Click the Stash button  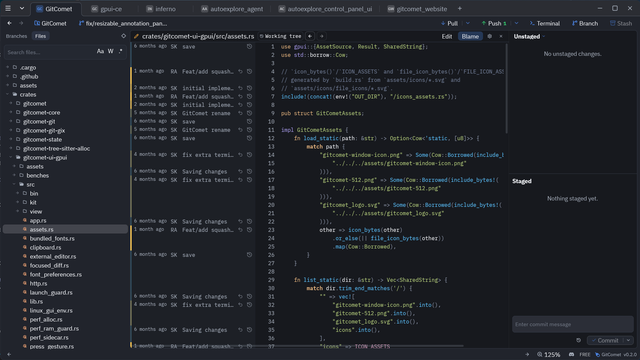(x=621, y=23)
